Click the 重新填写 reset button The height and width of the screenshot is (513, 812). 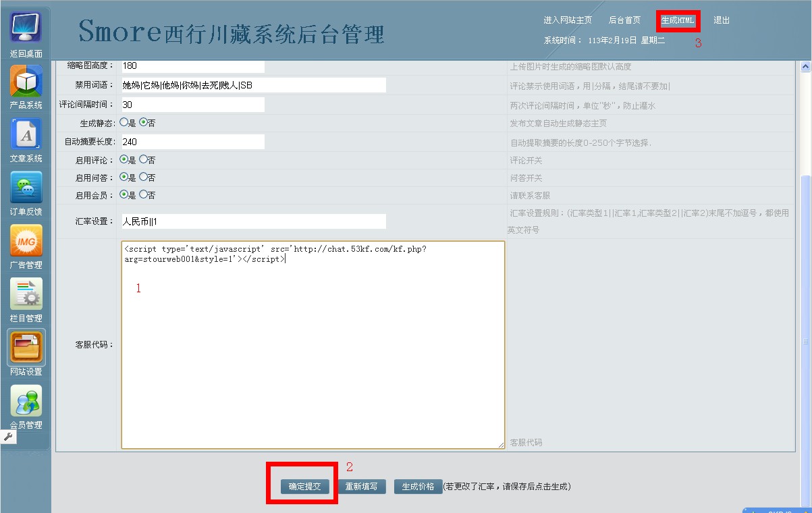coord(362,486)
